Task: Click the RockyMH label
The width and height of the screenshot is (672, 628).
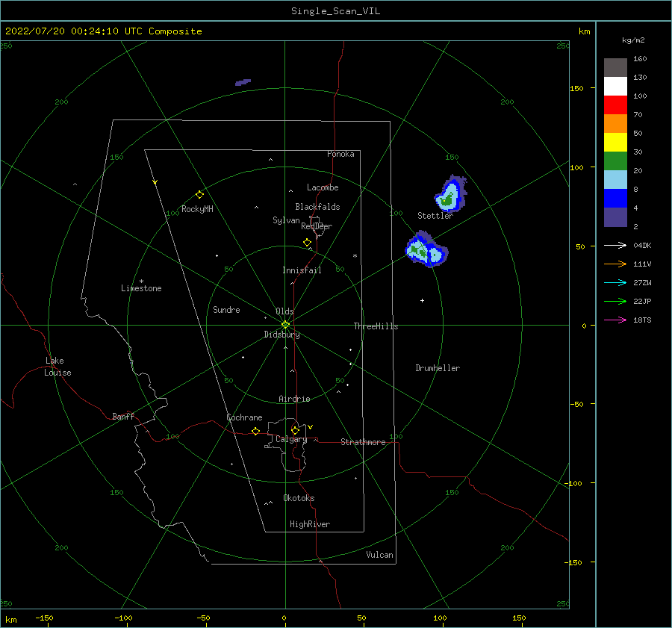Action: (197, 209)
